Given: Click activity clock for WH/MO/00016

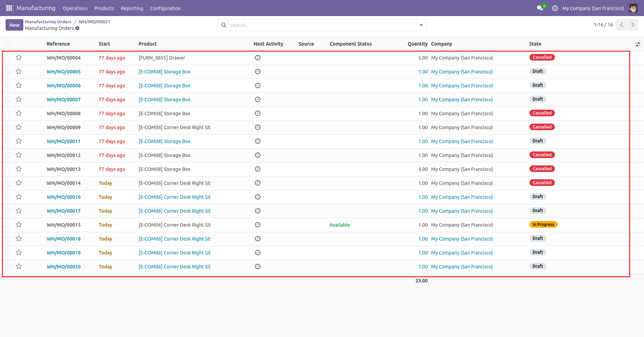Looking at the screenshot, I should tap(258, 197).
